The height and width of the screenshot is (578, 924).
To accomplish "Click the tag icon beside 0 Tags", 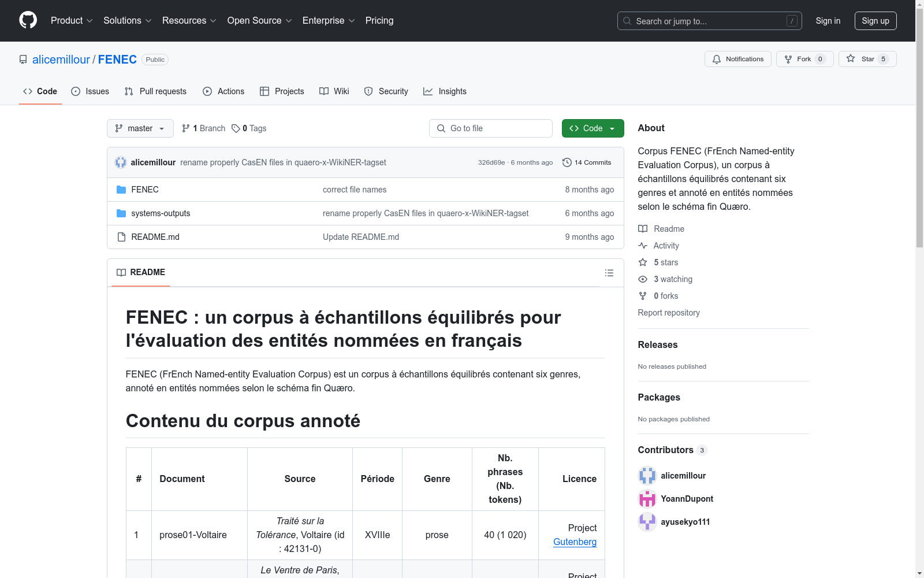I will pos(236,128).
